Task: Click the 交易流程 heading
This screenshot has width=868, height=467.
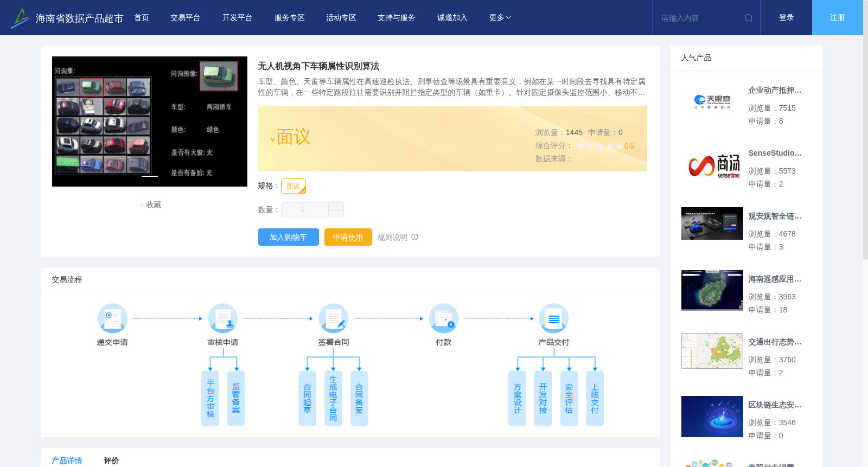Action: [x=67, y=280]
